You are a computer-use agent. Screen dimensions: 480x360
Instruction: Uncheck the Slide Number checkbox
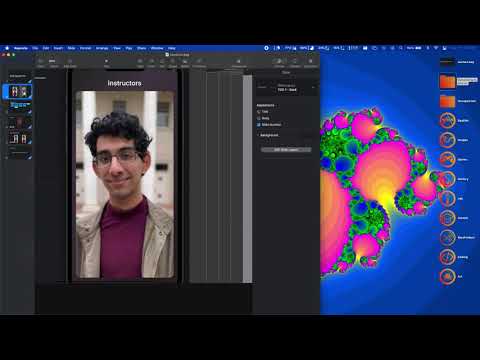tap(259, 124)
